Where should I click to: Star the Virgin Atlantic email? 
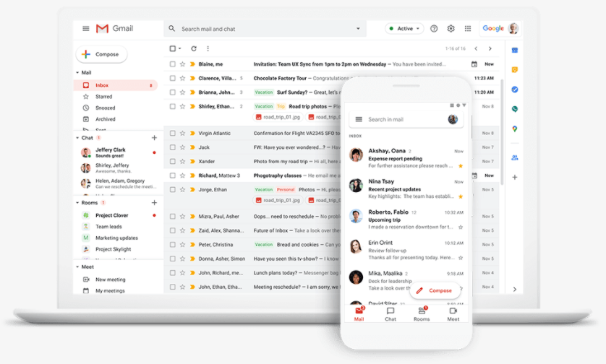[182, 133]
